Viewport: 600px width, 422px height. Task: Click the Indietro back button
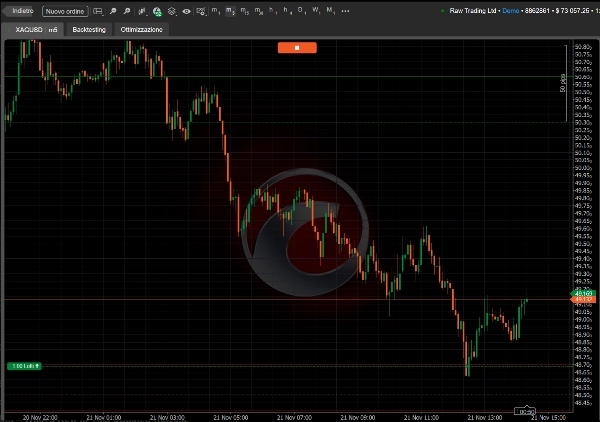22,11
